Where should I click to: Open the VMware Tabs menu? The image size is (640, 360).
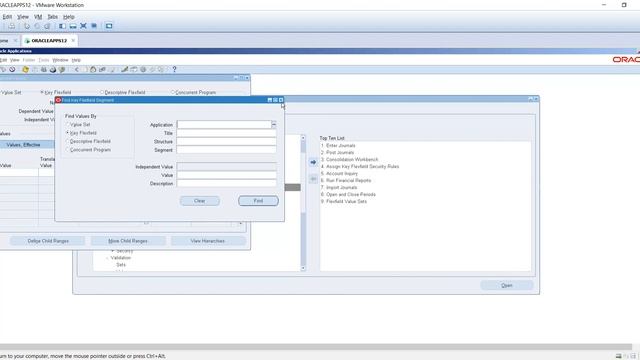(x=53, y=17)
